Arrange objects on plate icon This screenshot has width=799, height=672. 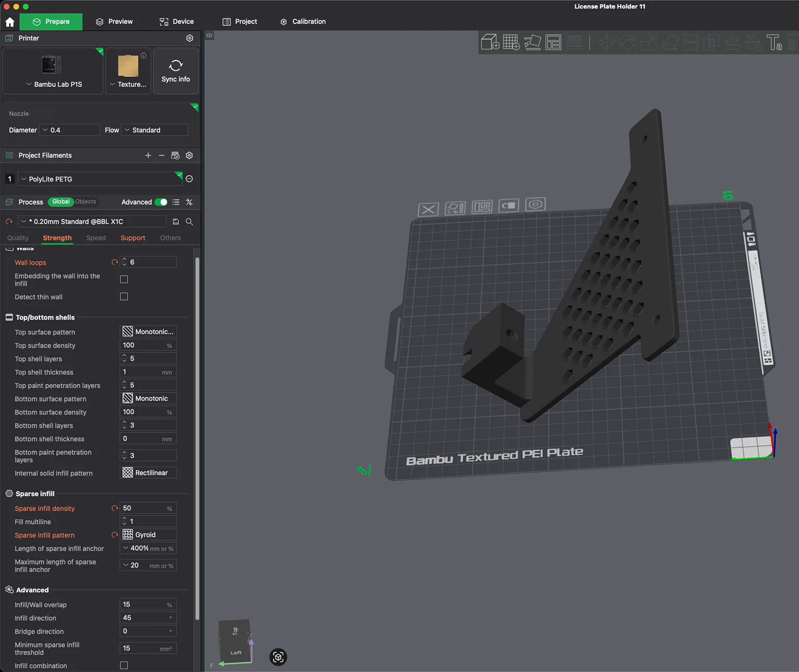[x=482, y=207]
